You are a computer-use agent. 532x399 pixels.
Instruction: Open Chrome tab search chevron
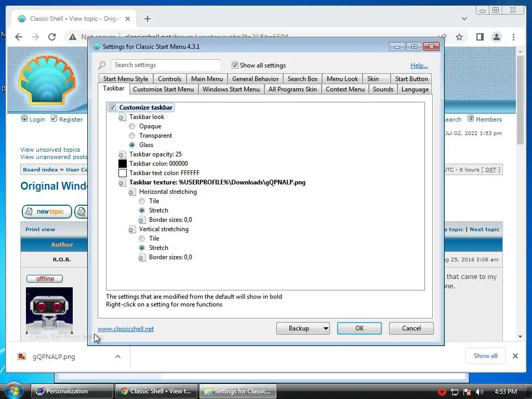pos(464,19)
